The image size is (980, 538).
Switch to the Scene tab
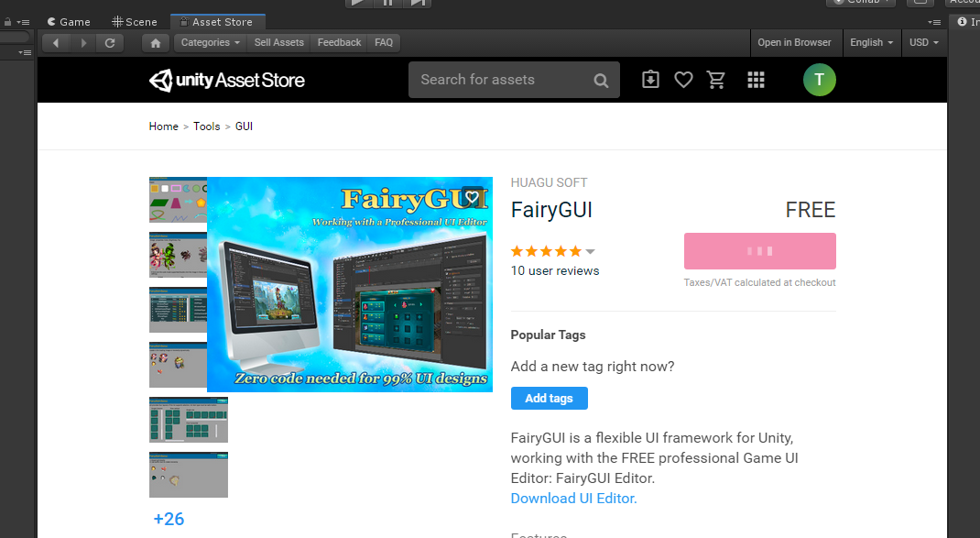(x=135, y=22)
